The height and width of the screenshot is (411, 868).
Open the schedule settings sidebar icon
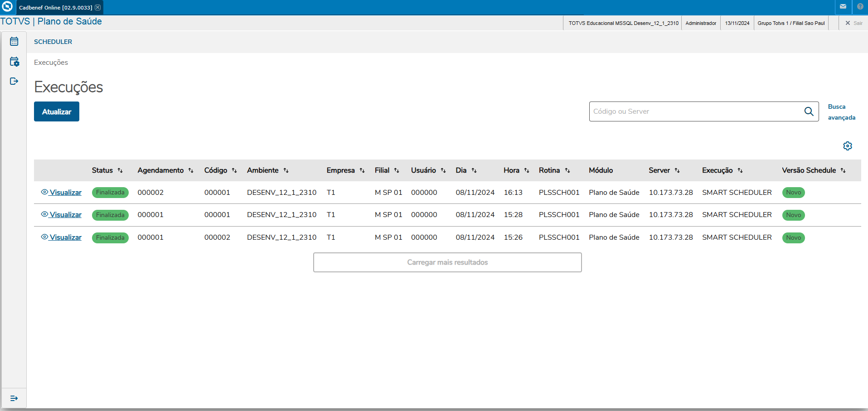(14, 62)
